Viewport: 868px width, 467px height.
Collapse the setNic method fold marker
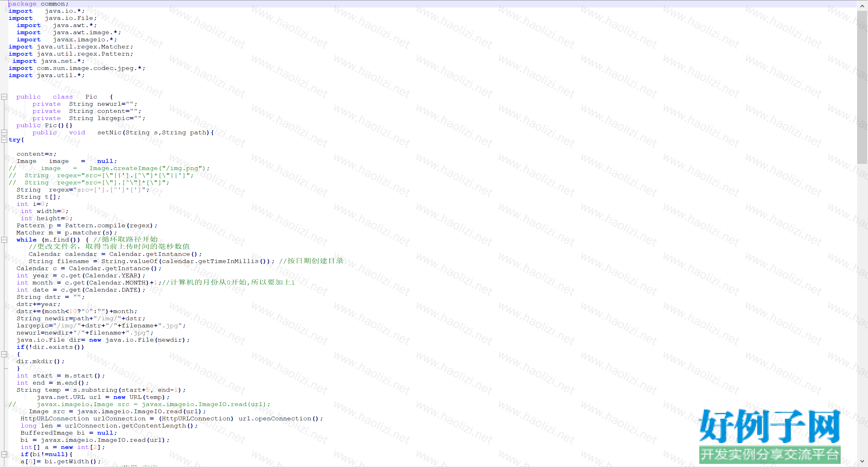click(4, 132)
